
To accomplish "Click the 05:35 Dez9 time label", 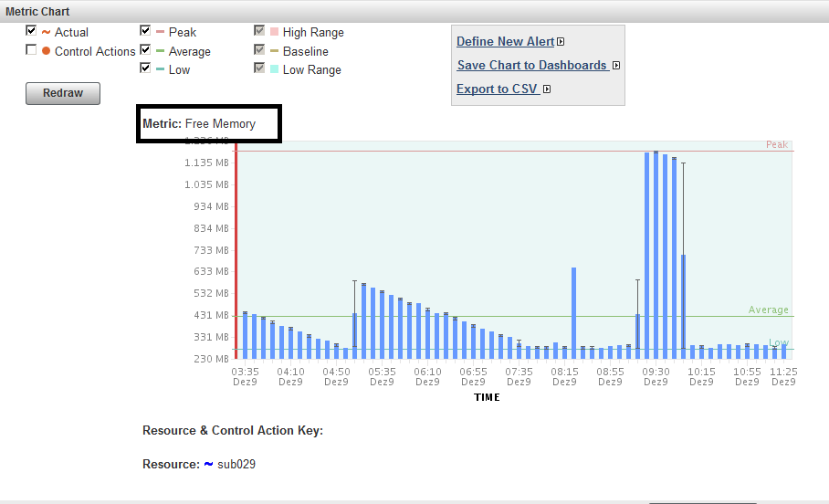I will click(382, 376).
